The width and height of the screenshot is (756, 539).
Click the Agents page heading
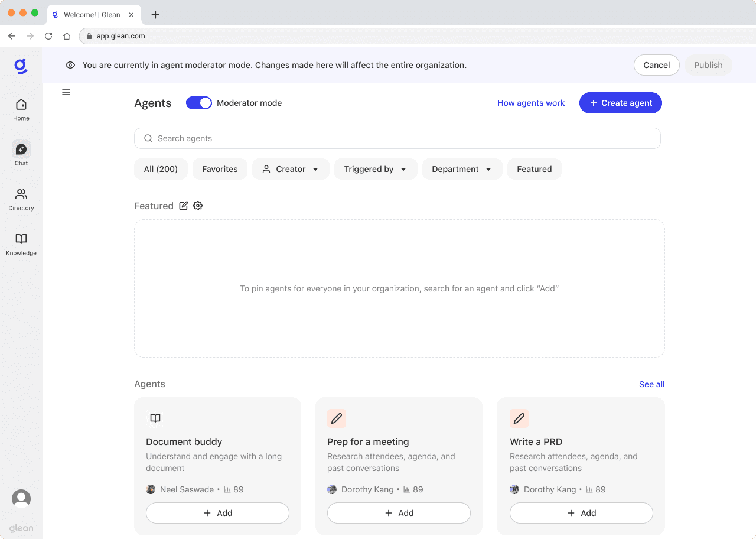point(153,103)
